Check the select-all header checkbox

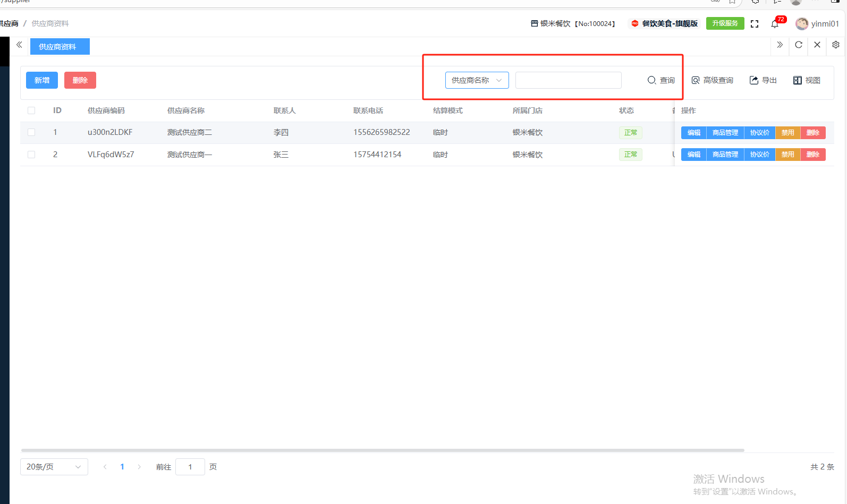[x=31, y=110]
